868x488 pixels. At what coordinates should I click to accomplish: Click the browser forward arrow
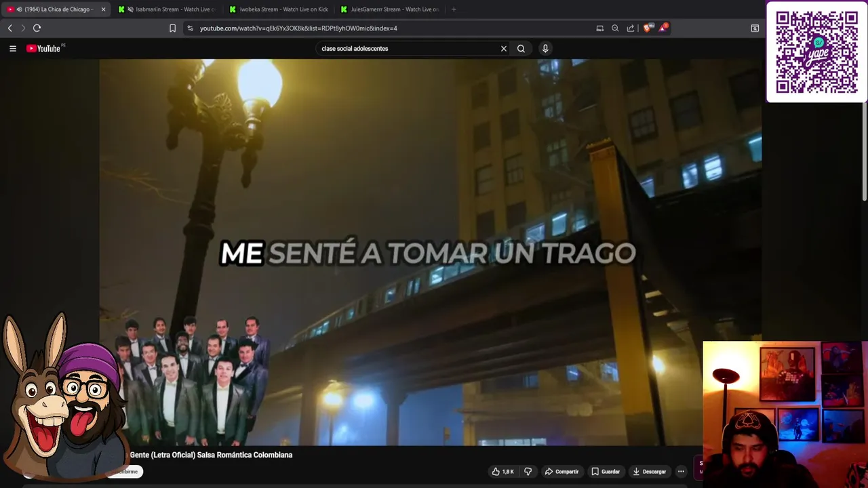coord(22,28)
